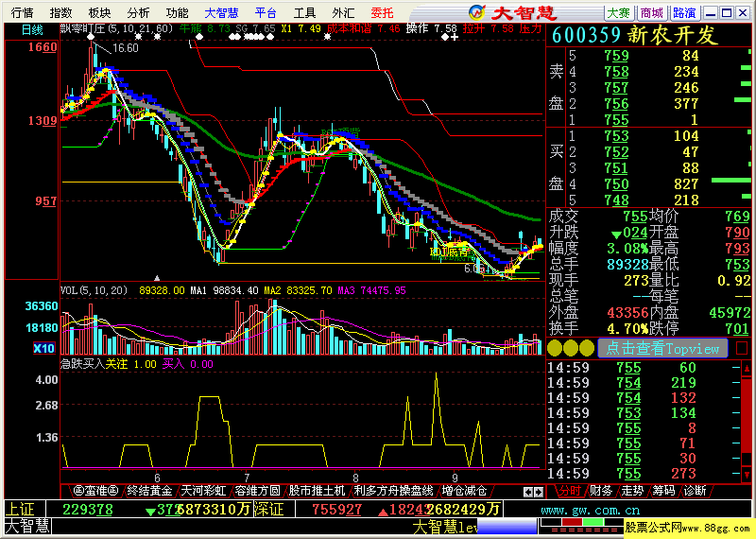Switch to the 利多方舟操盘线 indicator tab
The image size is (756, 539).
pos(393,491)
